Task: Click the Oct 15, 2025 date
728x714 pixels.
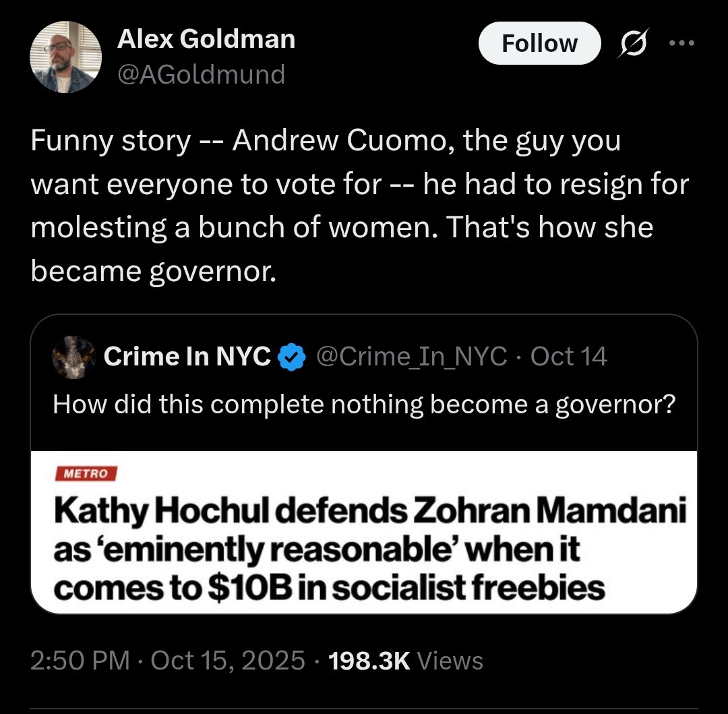Action: point(228,660)
